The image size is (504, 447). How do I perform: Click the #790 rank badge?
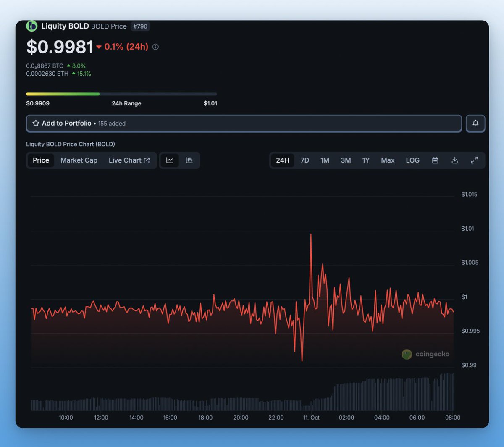[140, 26]
